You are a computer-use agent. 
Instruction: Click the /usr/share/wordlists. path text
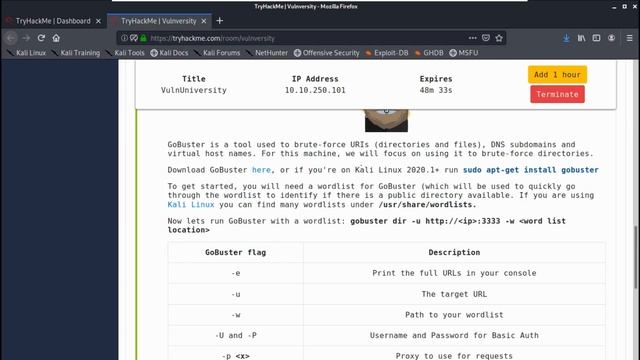click(x=427, y=204)
